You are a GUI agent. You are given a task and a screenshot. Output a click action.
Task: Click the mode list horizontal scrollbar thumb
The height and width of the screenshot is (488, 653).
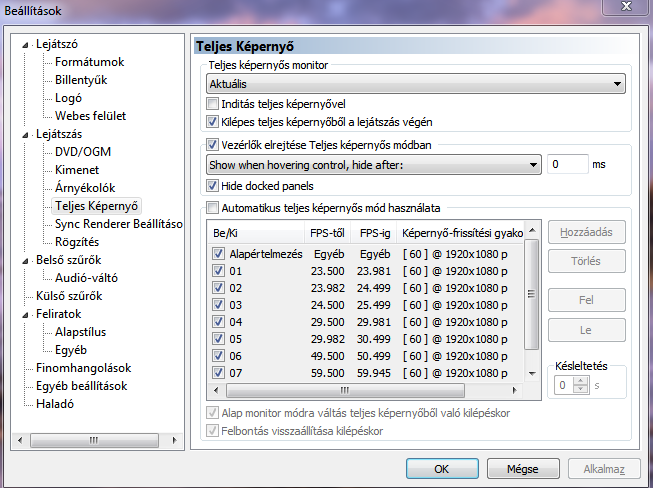click(x=345, y=390)
